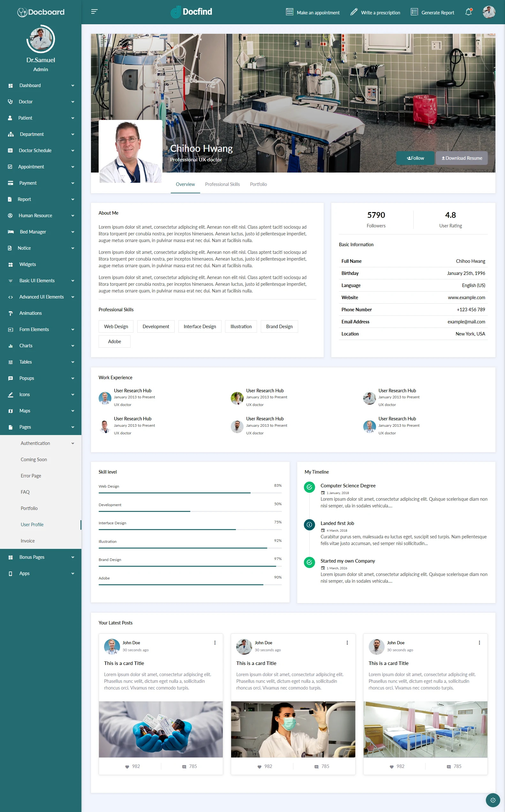Open the Apps sidebar menu
Screen dimensions: 505x812
41,573
